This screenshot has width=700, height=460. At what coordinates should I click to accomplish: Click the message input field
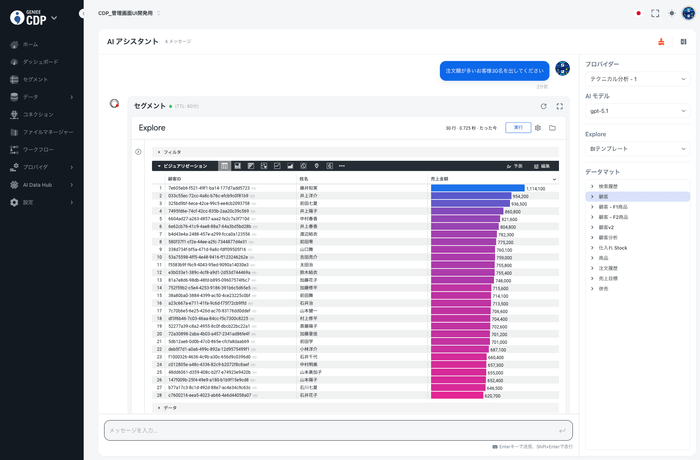pos(330,430)
